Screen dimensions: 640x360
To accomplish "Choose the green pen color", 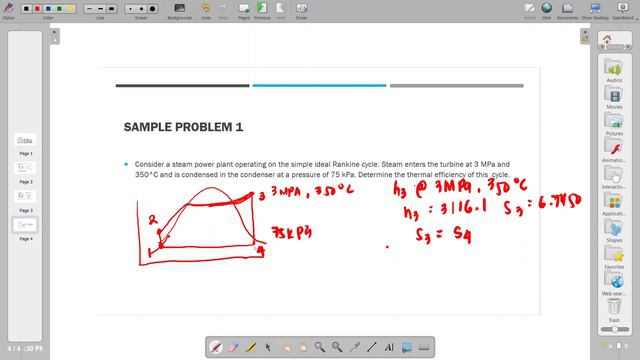I will [59, 8].
